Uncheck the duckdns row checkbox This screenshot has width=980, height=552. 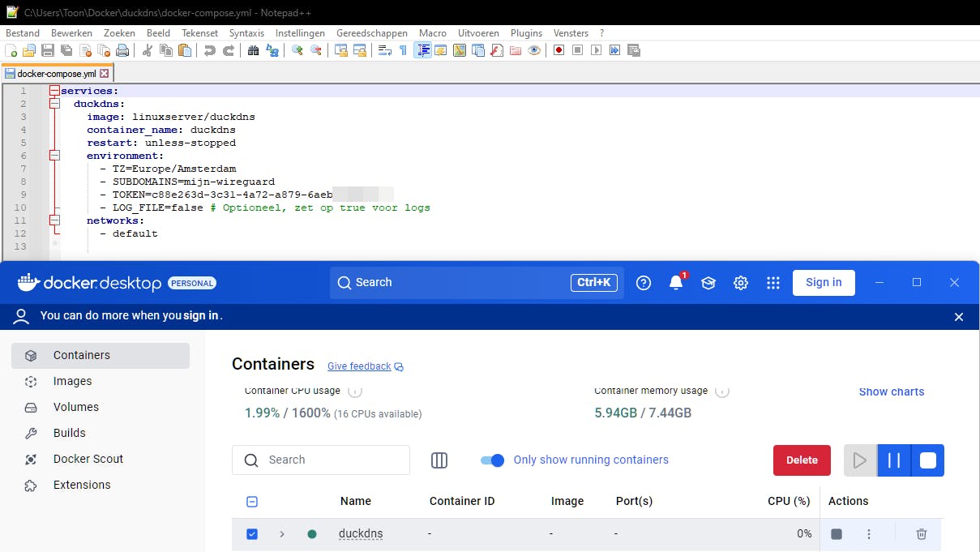click(x=252, y=534)
